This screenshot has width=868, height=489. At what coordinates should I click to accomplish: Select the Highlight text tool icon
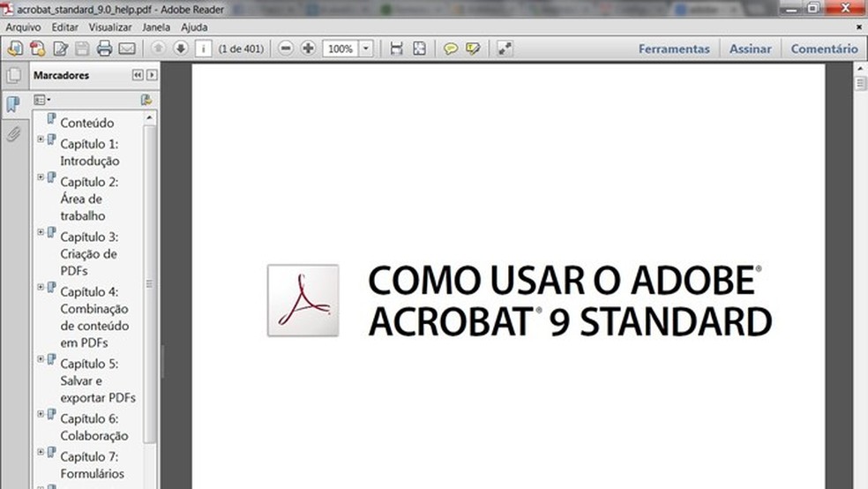tap(473, 49)
